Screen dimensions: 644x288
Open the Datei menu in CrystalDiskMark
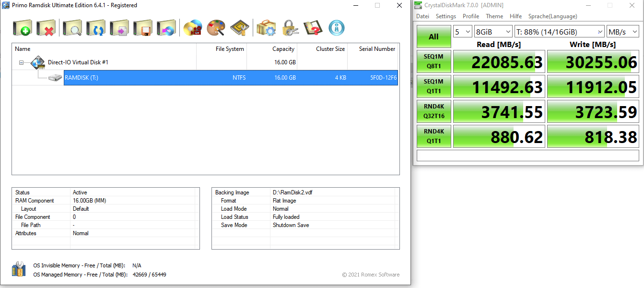click(x=423, y=16)
